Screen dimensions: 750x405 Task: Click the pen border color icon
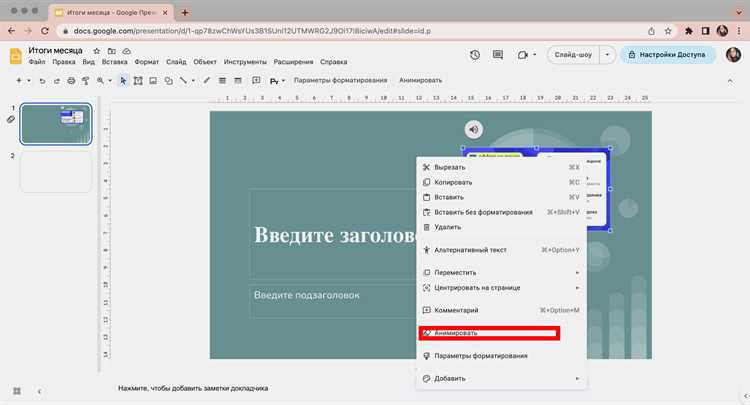(207, 81)
